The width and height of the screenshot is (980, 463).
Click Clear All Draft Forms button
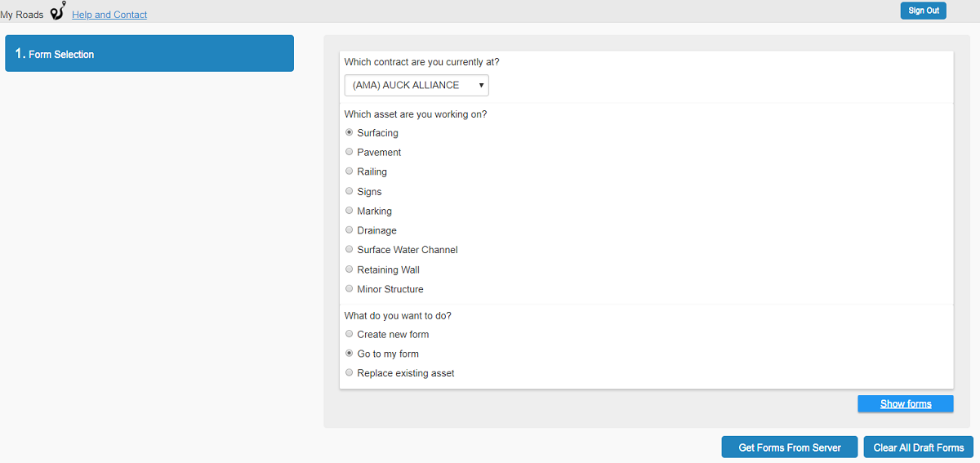pyautogui.click(x=919, y=447)
